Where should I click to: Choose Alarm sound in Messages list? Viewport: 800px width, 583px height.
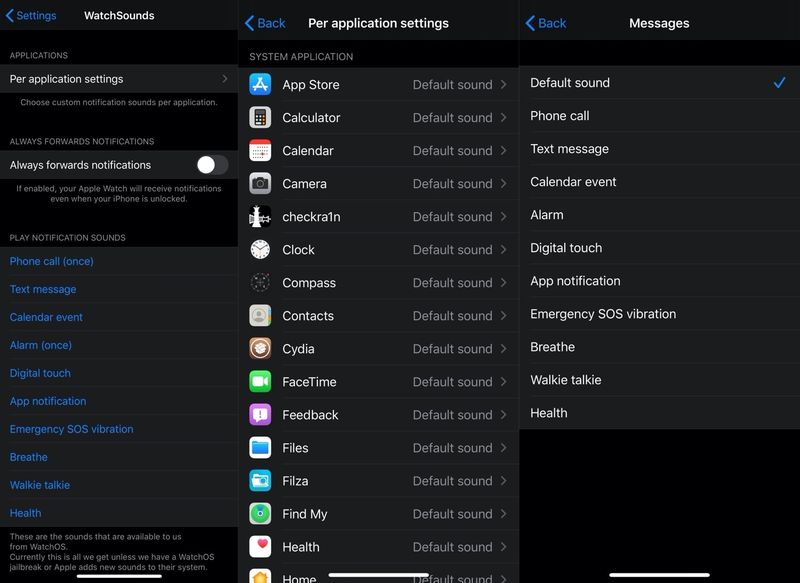660,215
